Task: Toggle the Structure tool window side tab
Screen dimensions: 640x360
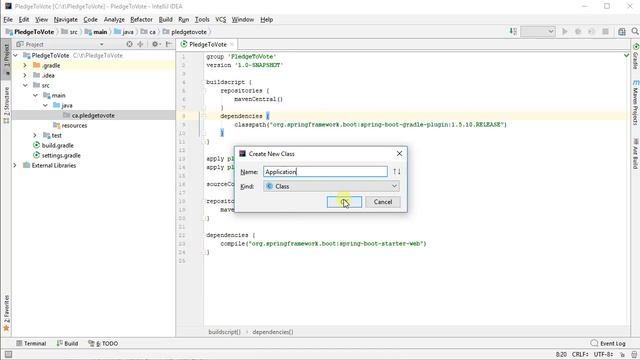Action: click(6, 104)
